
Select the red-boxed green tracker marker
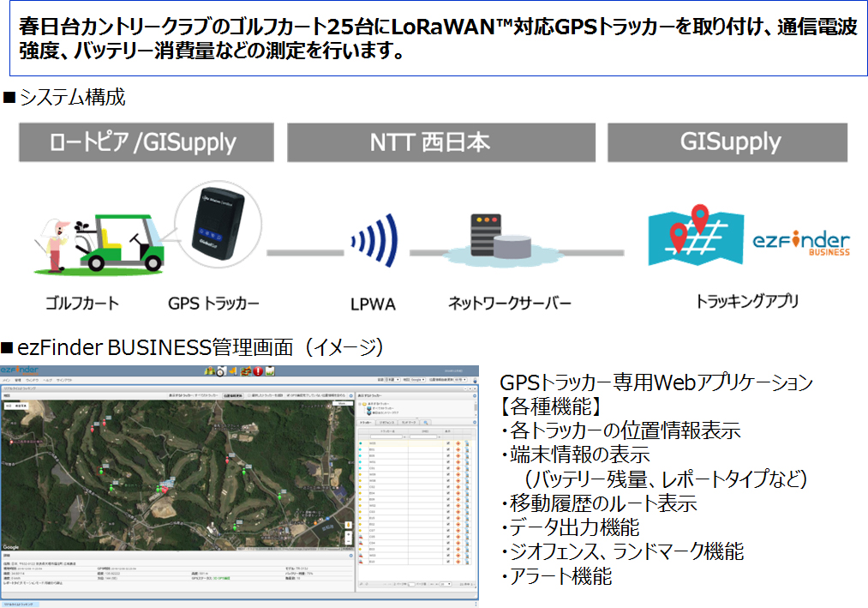(x=101, y=471)
